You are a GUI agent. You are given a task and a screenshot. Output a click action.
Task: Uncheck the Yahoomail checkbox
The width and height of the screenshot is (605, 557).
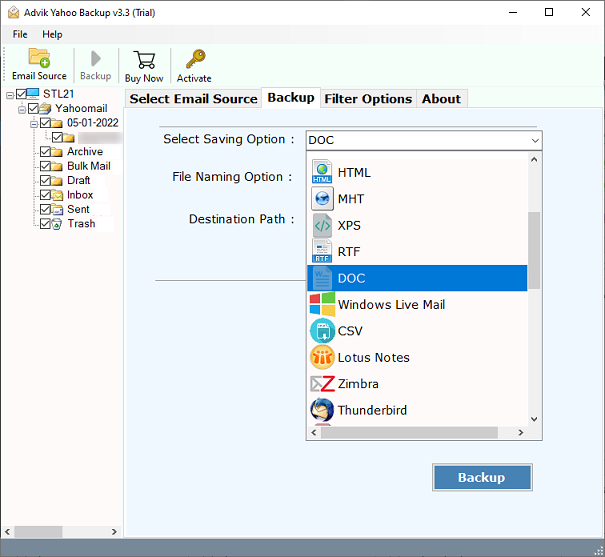click(x=33, y=108)
